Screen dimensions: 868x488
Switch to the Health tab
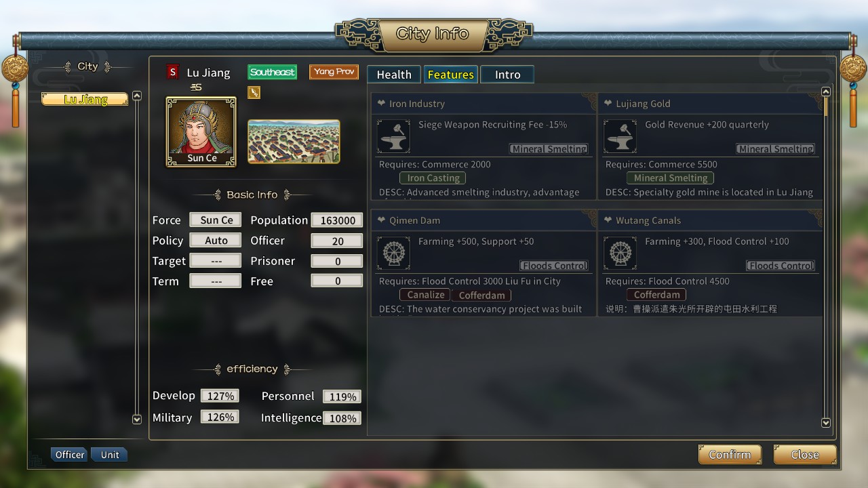tap(394, 75)
